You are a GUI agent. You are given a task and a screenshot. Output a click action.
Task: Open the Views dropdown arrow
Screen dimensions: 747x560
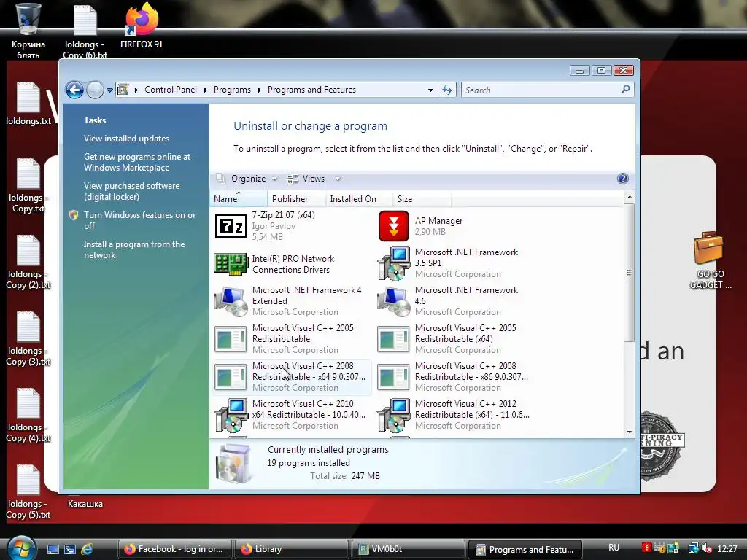(338, 179)
